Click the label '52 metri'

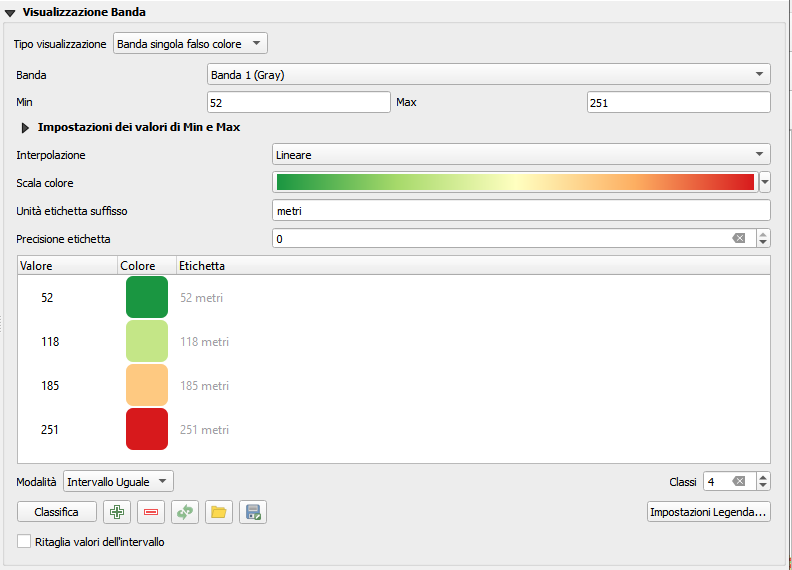pos(202,298)
